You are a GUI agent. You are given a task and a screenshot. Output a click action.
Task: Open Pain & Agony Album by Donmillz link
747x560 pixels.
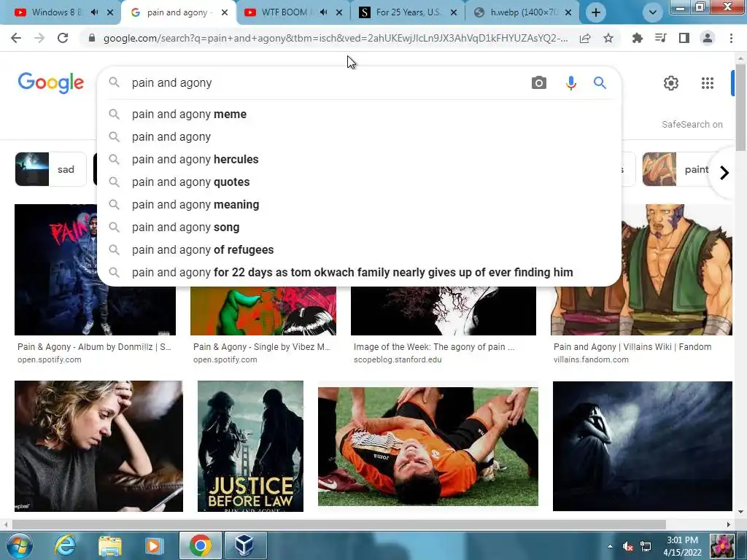[94, 347]
